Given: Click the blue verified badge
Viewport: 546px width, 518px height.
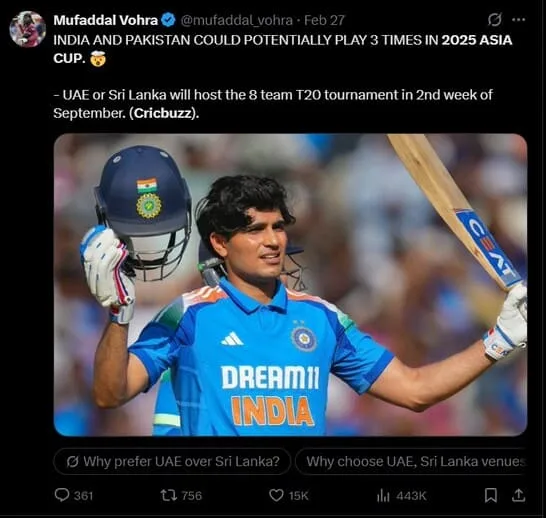Looking at the screenshot, I should [x=169, y=20].
